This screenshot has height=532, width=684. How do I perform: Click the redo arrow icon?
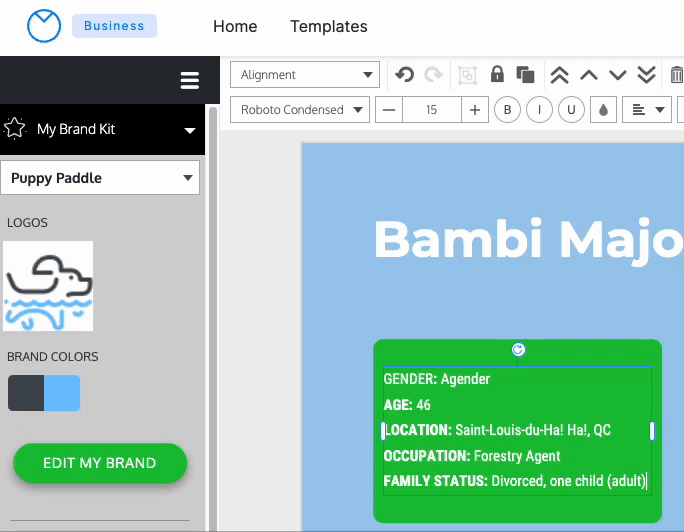[433, 75]
